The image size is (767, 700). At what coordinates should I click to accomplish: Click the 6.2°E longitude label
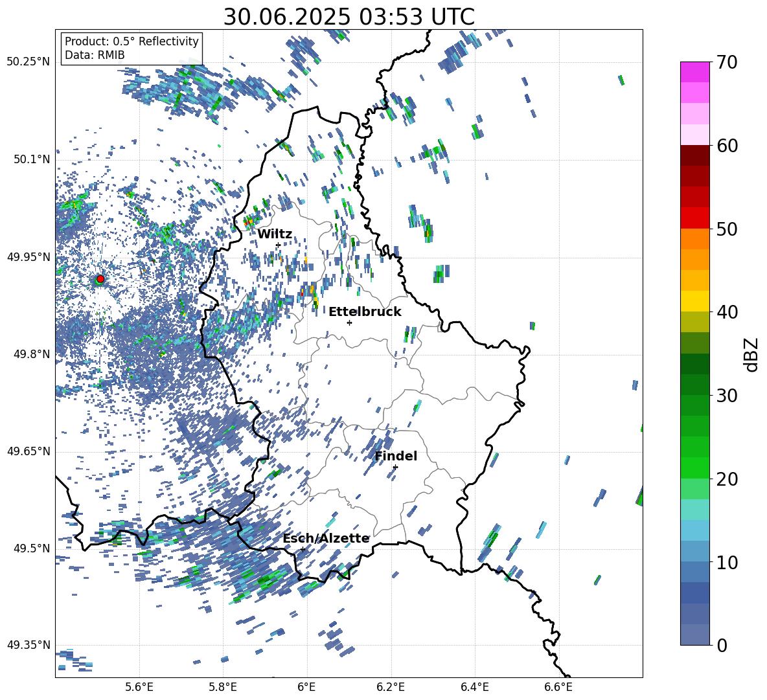coord(391,687)
